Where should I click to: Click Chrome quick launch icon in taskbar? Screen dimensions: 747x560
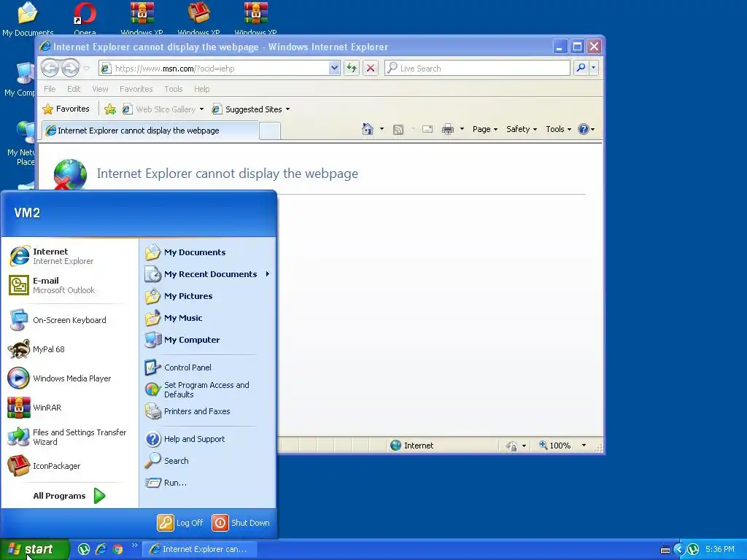[117, 550]
